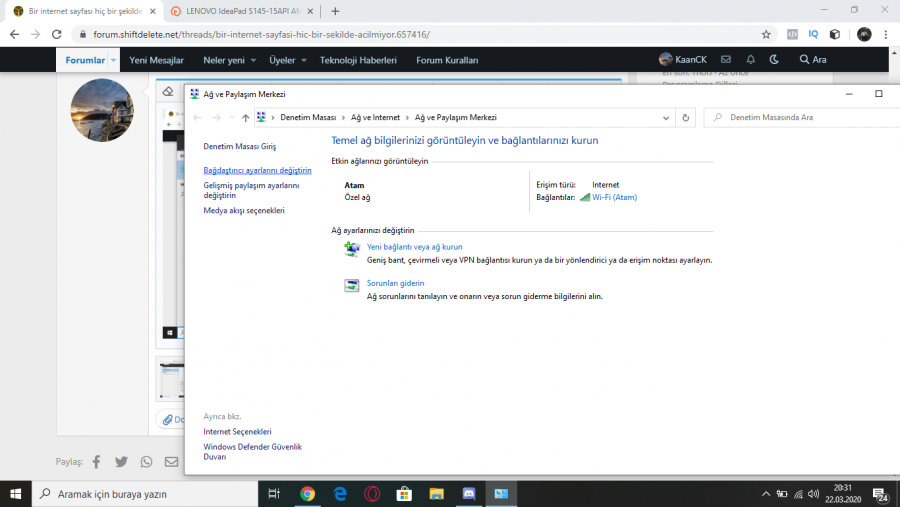This screenshot has width=900, height=507.
Task: Click the Sorunları giderin troubleshoot icon
Action: point(352,286)
